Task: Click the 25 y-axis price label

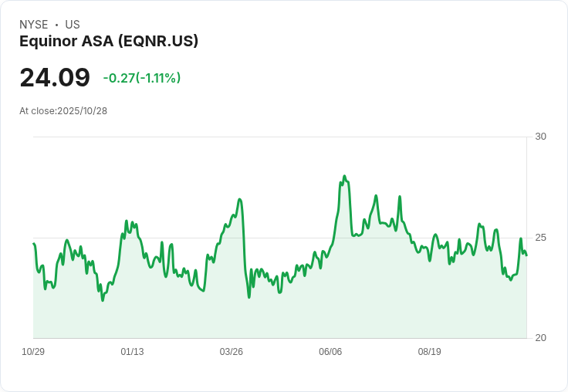Action: 540,238
